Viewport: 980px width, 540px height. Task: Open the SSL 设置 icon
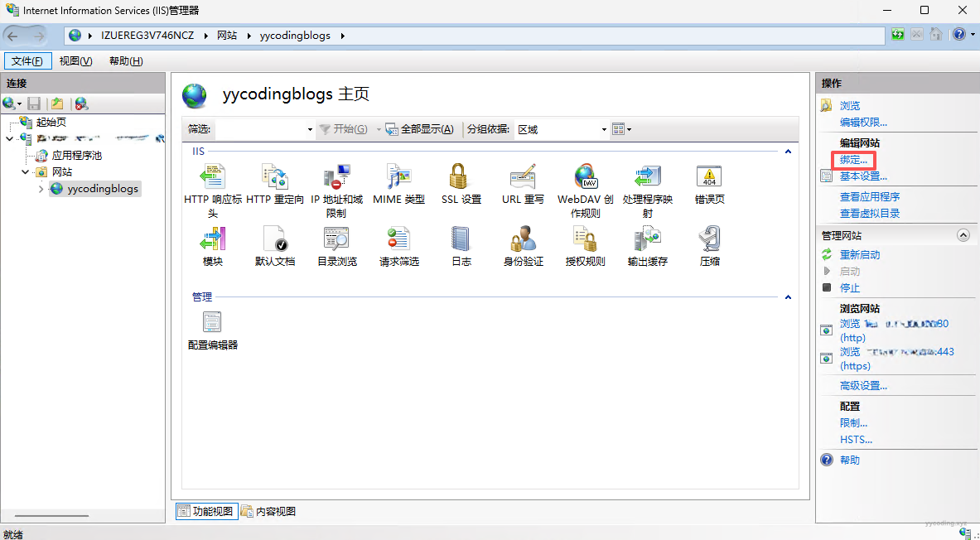pos(461,178)
